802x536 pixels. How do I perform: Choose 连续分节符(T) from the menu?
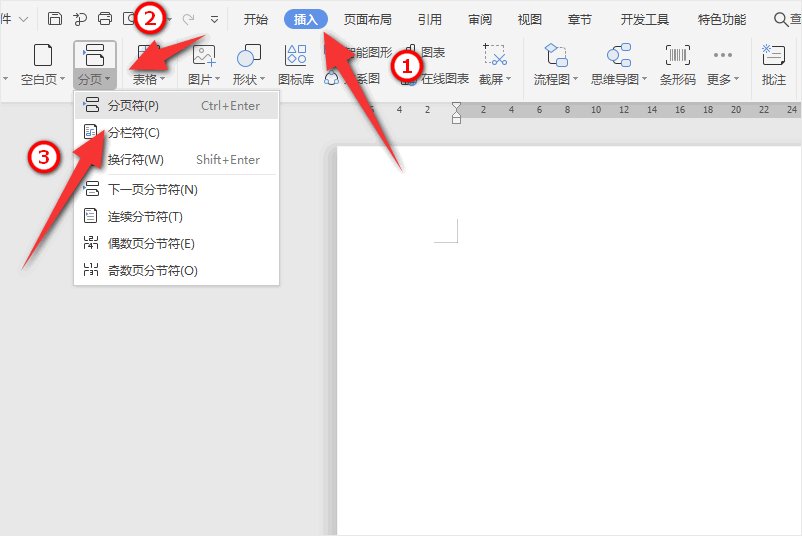coord(176,217)
